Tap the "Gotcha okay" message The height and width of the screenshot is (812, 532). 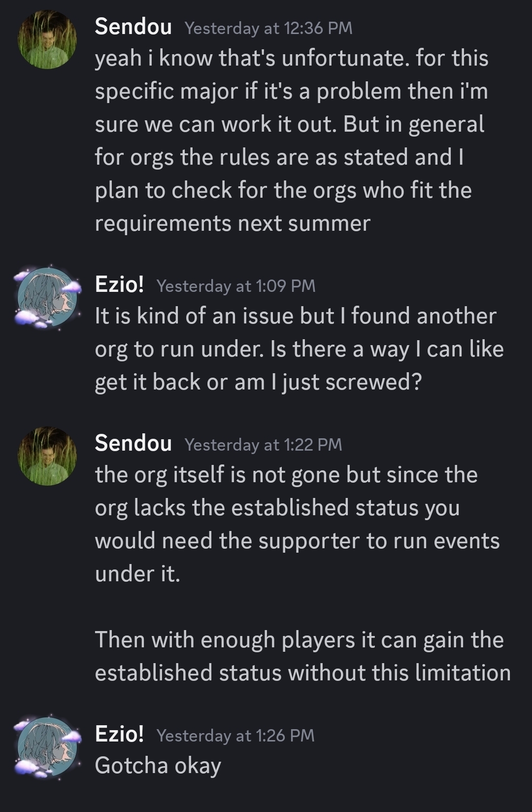click(x=158, y=766)
